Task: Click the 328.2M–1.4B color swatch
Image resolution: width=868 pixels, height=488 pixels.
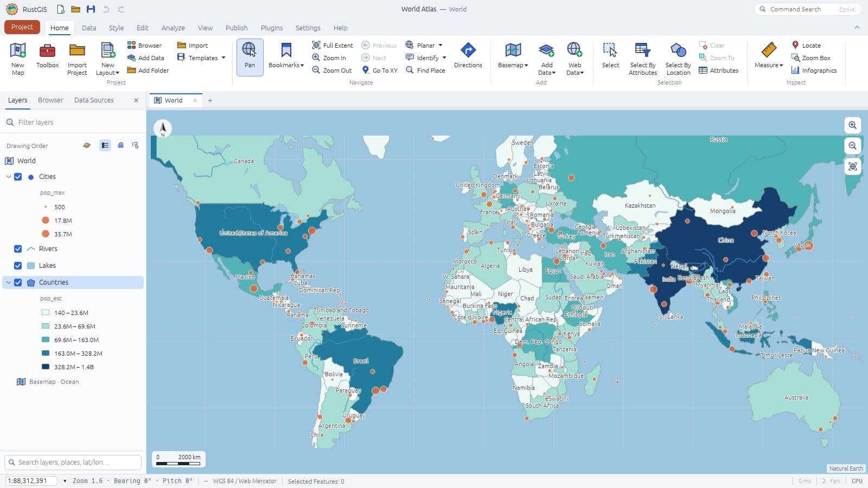Action: tap(46, 367)
